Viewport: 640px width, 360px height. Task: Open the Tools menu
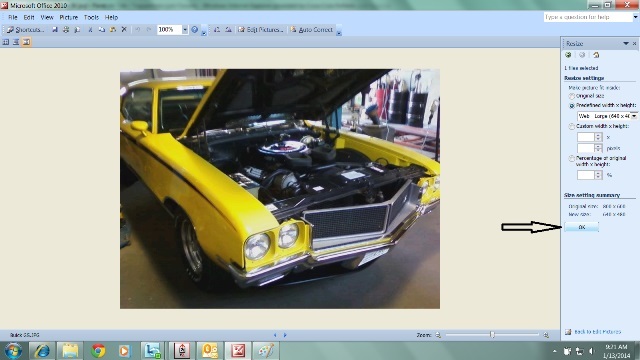tap(91, 17)
